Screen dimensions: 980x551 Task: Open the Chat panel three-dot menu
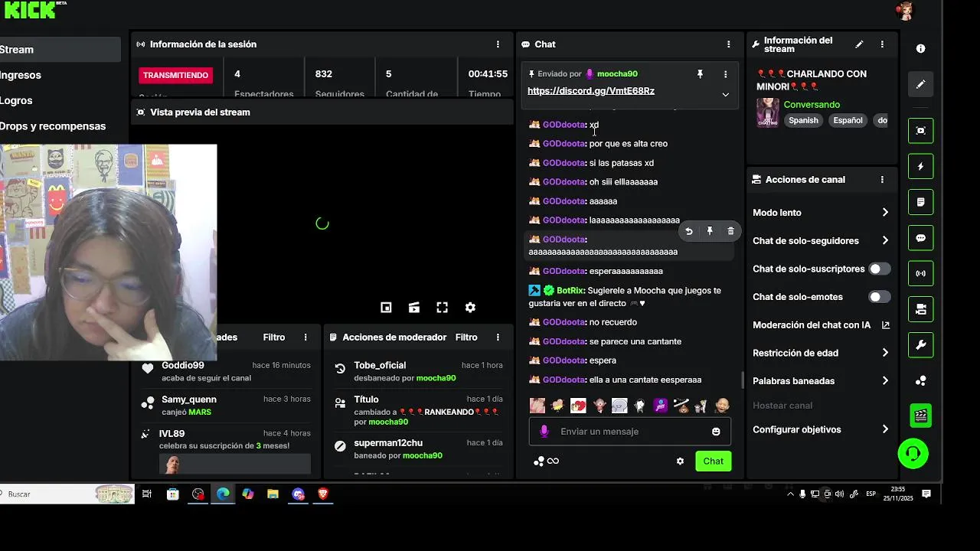point(728,44)
